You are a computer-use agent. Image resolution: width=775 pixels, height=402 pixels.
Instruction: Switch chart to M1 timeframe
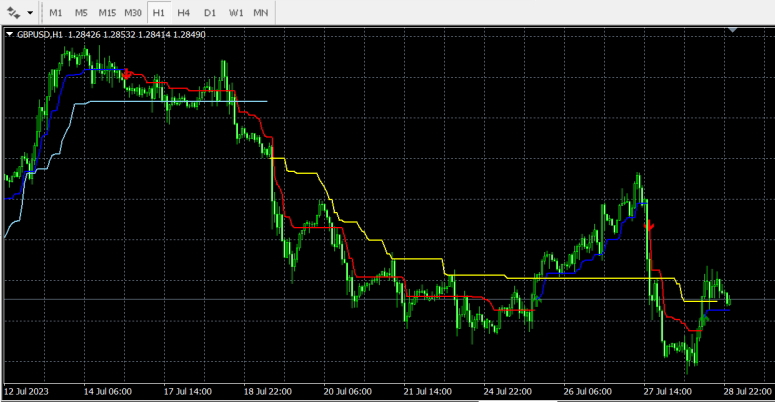pos(56,13)
